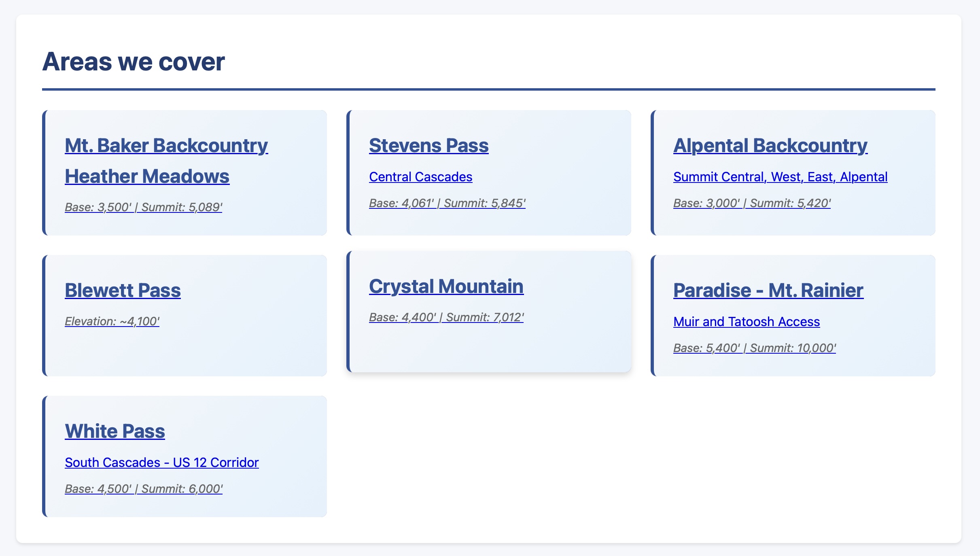Click Base 4,400' Summit 7,012' elevation text
The height and width of the screenshot is (556, 980).
447,317
